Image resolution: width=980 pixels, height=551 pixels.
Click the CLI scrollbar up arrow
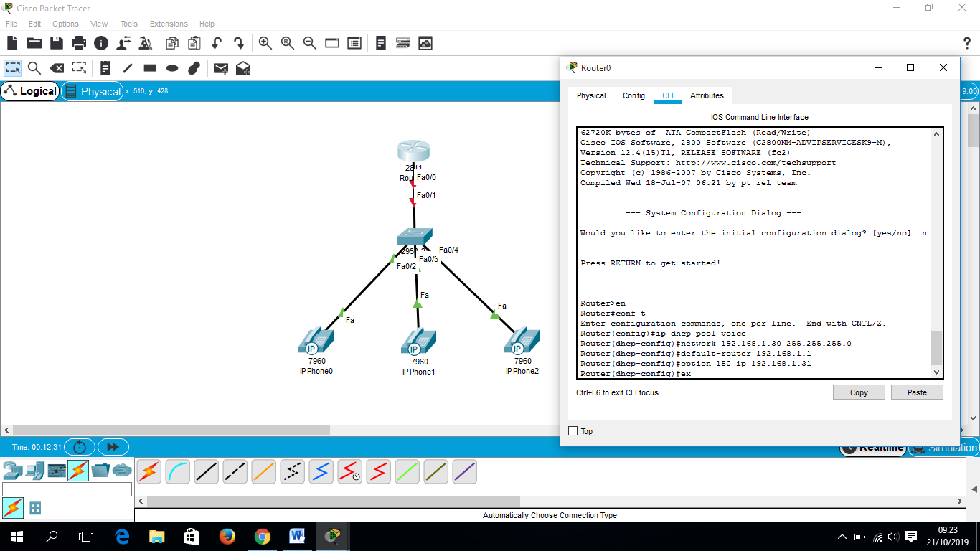[936, 133]
